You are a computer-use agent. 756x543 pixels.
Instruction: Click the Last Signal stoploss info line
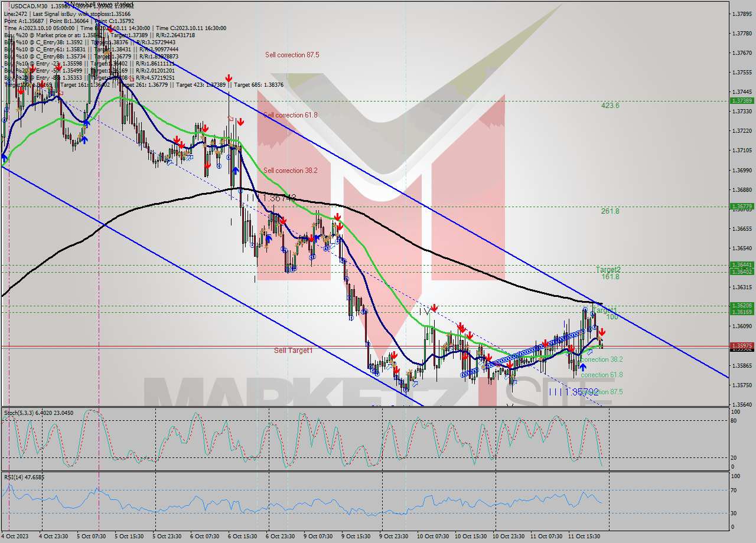coord(67,14)
